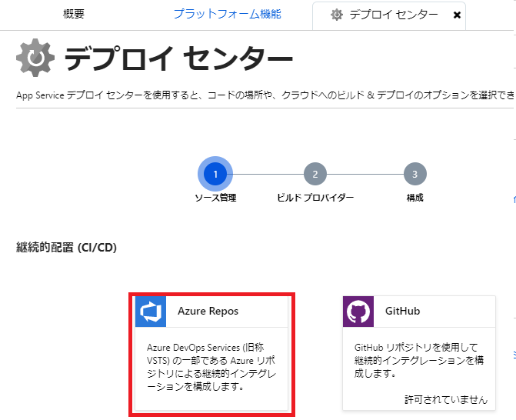This screenshot has height=420, width=516.
Task: Choose the GitHub card title
Action: coord(402,311)
